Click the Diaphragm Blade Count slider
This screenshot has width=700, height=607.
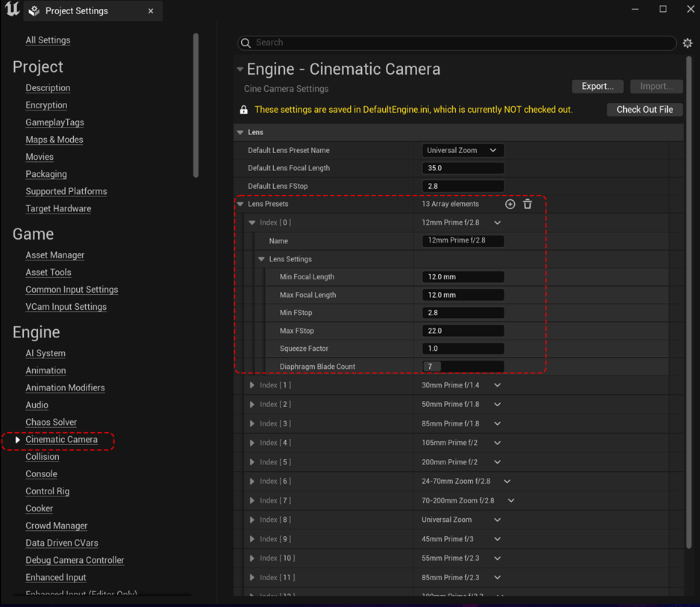click(463, 367)
